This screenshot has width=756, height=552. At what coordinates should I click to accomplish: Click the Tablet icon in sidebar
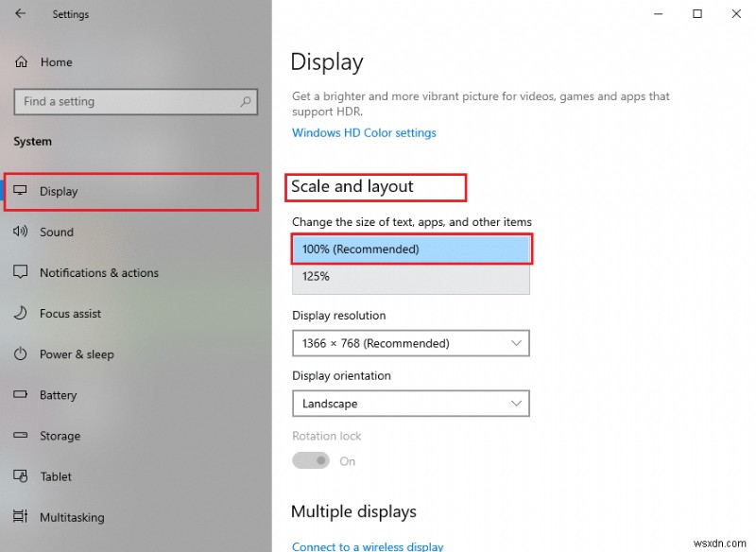[21, 476]
